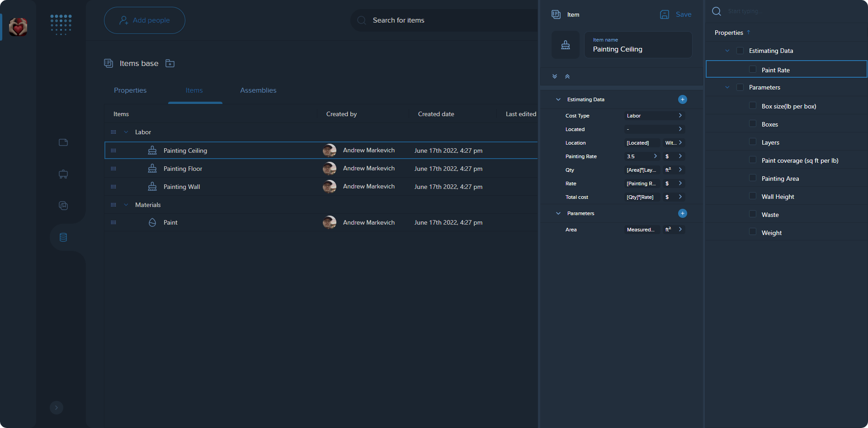Focus the Start typing properties search field
The image size is (868, 428).
pos(745,11)
